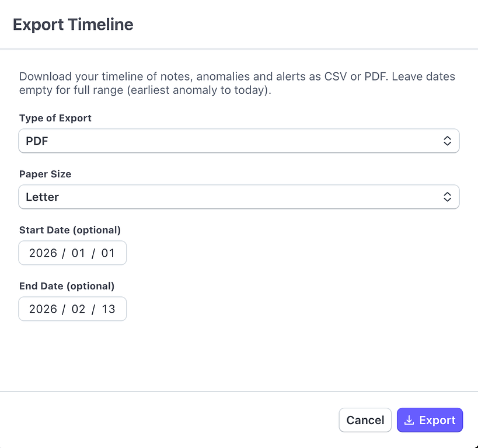
Task: Select the day 13 in End Date
Action: pos(108,309)
